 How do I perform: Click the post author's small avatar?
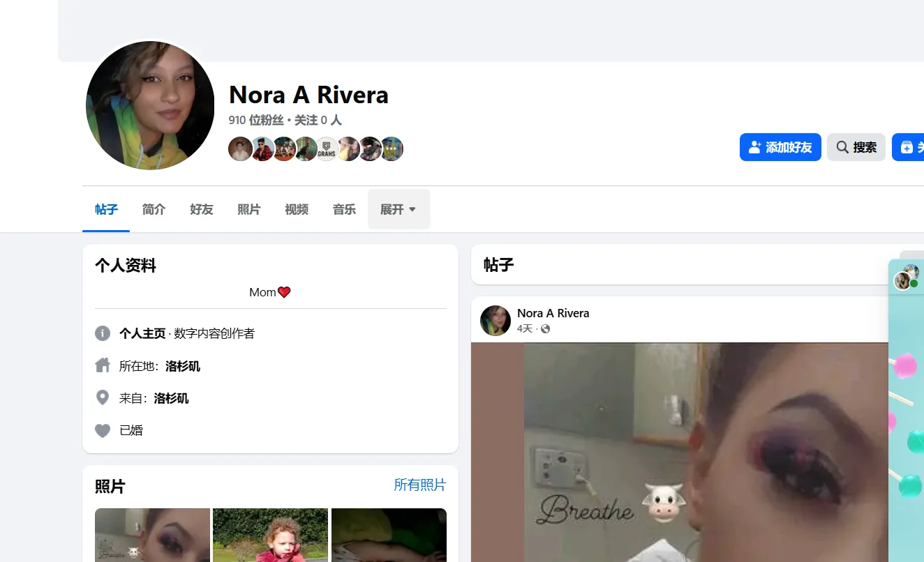(495, 321)
